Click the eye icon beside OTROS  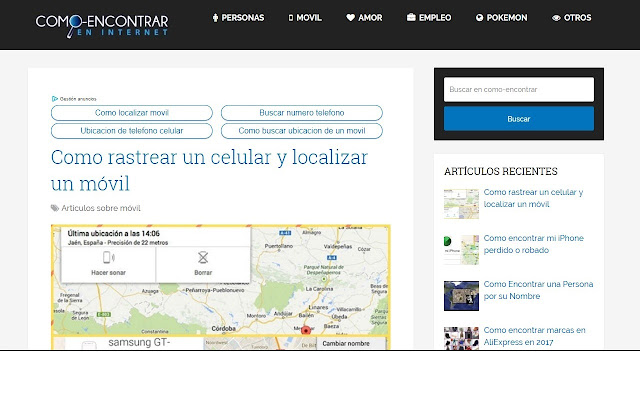556,18
